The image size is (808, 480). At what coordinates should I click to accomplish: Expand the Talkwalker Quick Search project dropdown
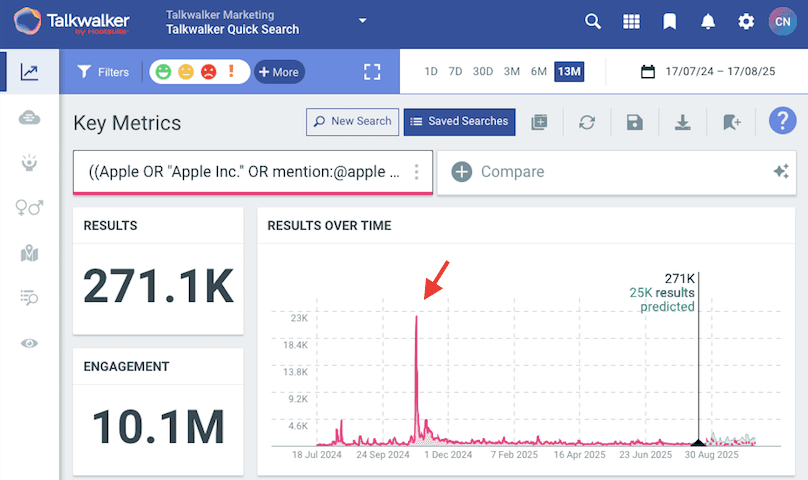[x=363, y=21]
